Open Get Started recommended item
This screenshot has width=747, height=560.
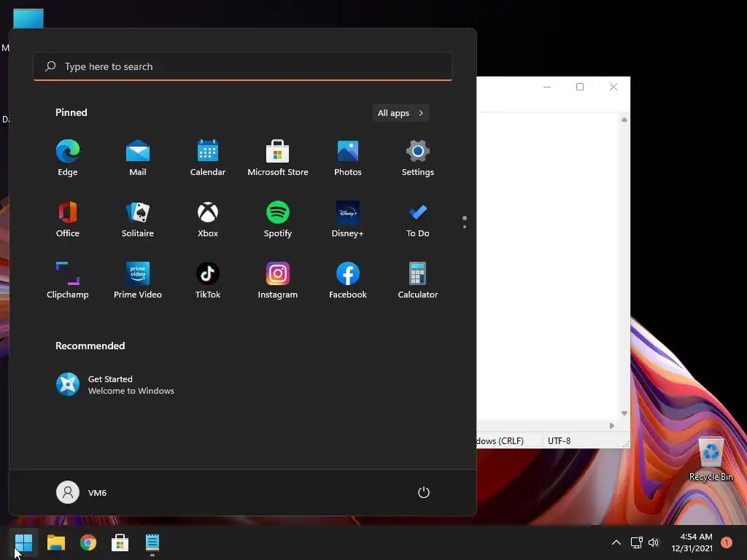pyautogui.click(x=115, y=385)
